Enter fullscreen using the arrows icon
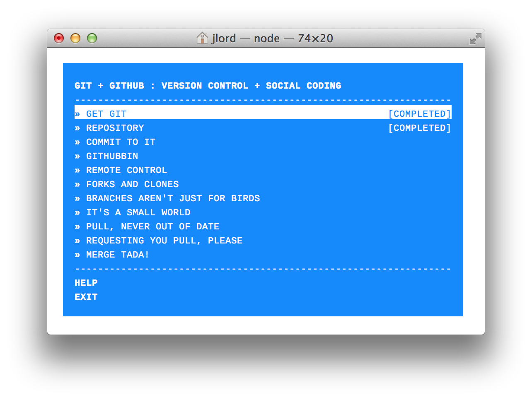 pyautogui.click(x=475, y=39)
